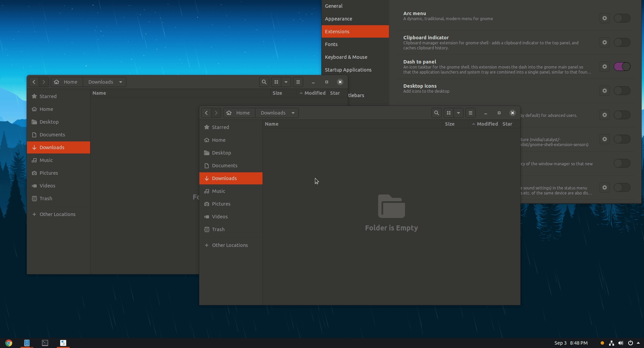The height and width of the screenshot is (348, 644).
Task: Expand Downloads path dropdown in front window
Action: pos(293,113)
